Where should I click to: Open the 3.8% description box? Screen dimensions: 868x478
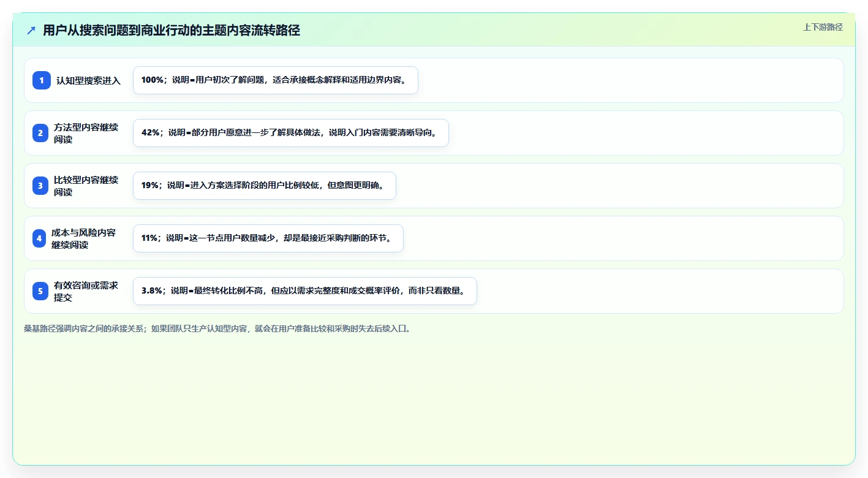tap(305, 291)
